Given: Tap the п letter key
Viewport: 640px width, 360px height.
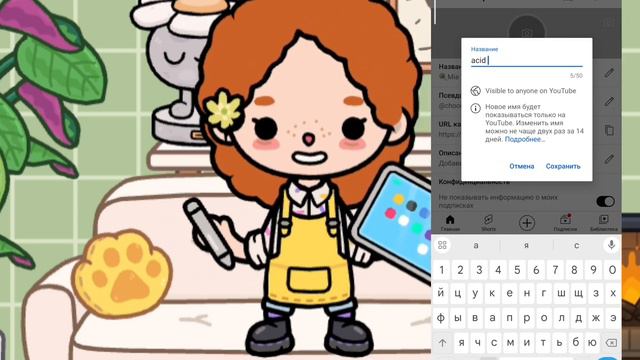Looking at the screenshot, I should pos(509,317).
